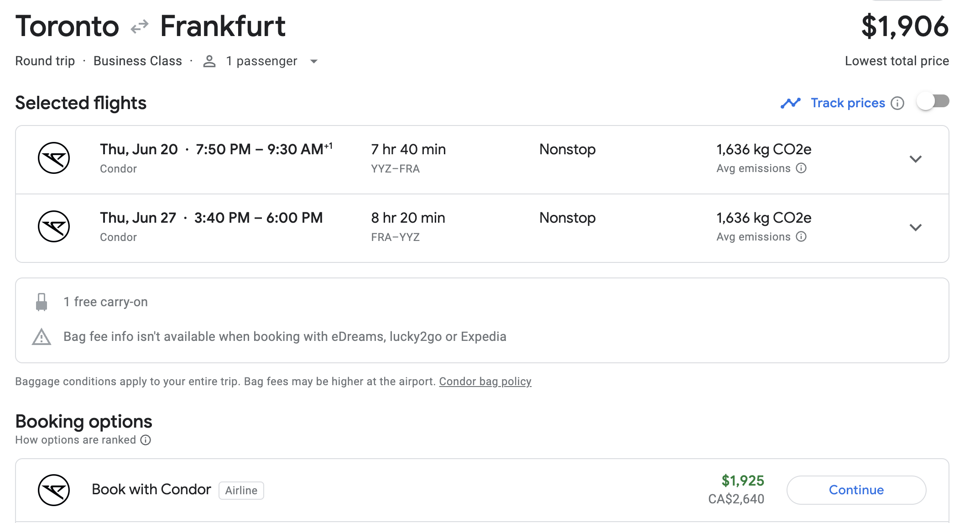
Task: Click the Track prices label
Action: [848, 103]
